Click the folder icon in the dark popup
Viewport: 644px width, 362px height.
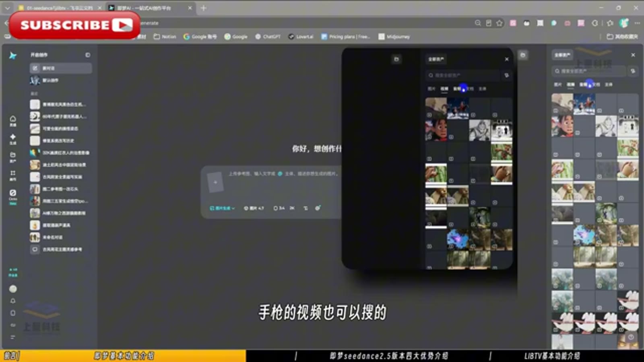pos(396,59)
